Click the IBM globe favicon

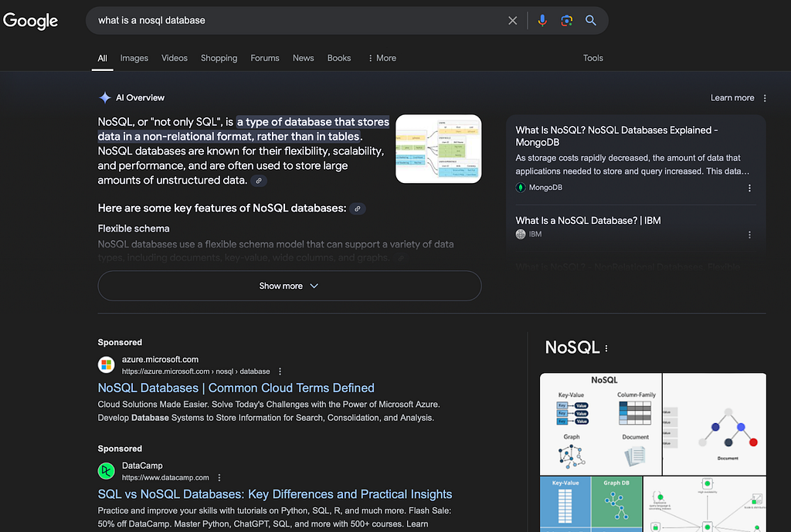521,234
